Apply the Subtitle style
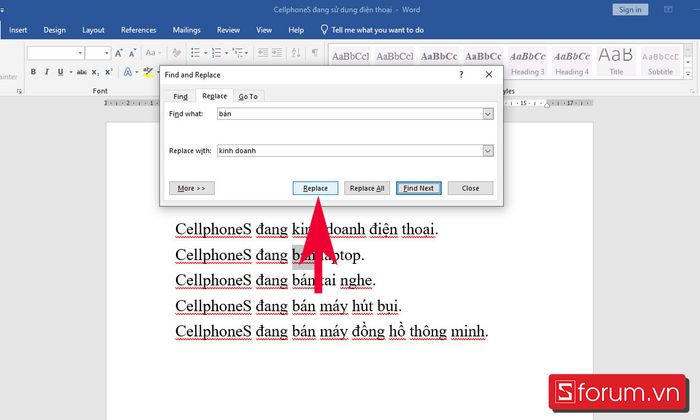The height and width of the screenshot is (420, 700). tap(660, 62)
